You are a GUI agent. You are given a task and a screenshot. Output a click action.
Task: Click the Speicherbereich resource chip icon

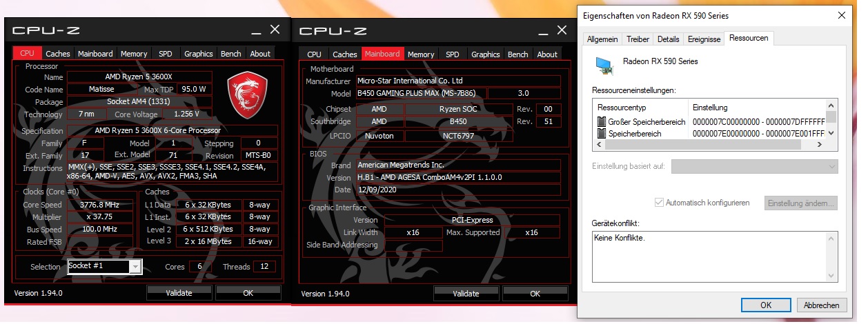[601, 134]
